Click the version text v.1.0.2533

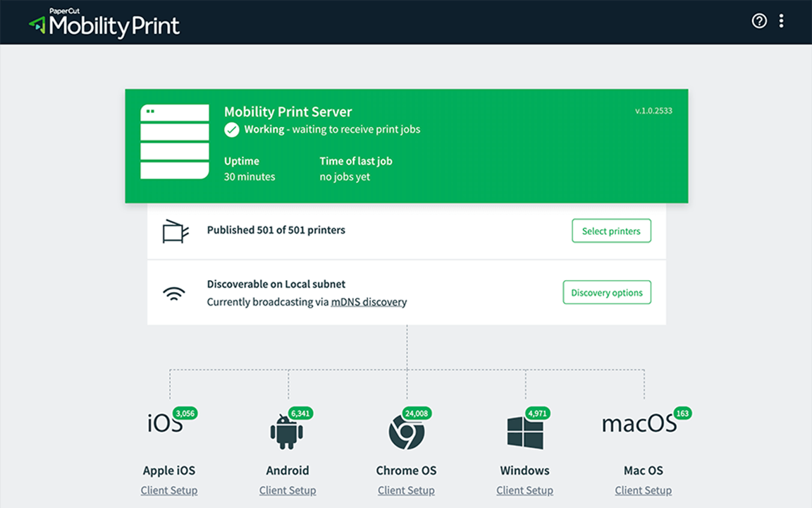653,110
